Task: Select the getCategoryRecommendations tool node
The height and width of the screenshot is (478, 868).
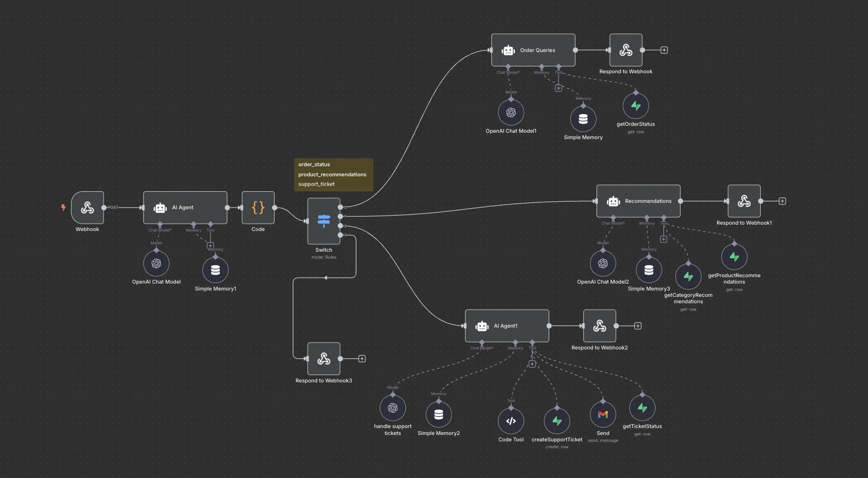Action: pyautogui.click(x=688, y=277)
